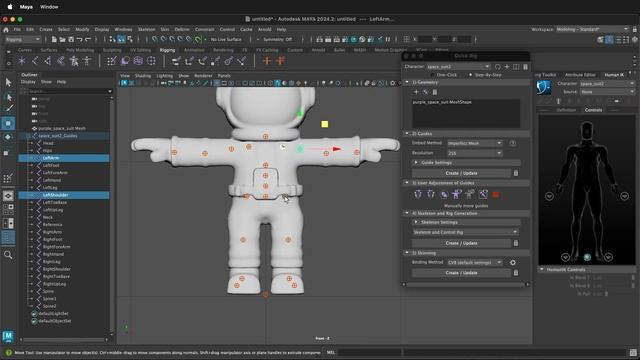Open the Apple menu
This screenshot has width=640, height=360.
click(x=9, y=7)
